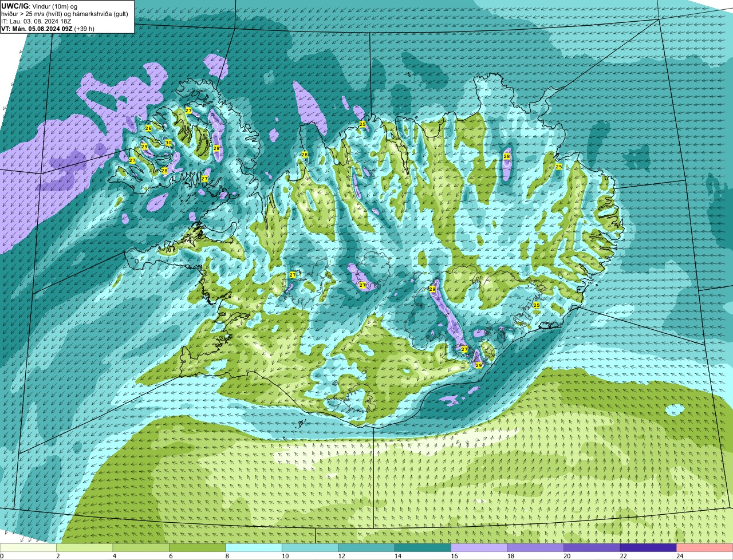Click the 4–6 m/s light green legend swatch
733x560 pixels.
(141, 548)
